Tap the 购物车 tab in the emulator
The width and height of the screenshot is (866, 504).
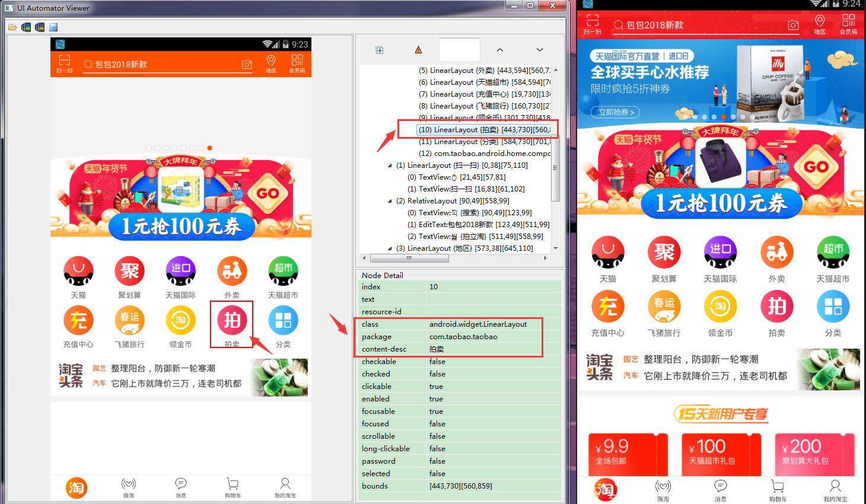point(777,491)
